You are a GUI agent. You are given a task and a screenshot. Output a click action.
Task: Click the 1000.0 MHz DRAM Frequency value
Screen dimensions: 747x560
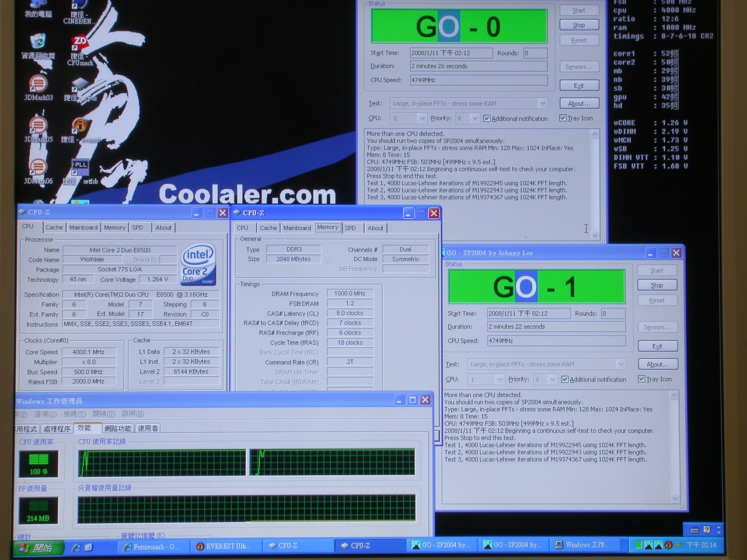click(x=350, y=293)
